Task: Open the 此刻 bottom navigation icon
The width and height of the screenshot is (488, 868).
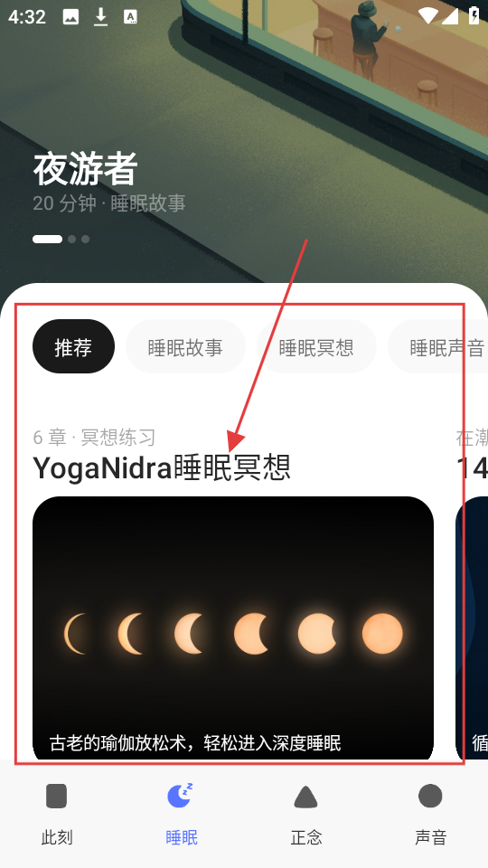Action: pyautogui.click(x=56, y=796)
